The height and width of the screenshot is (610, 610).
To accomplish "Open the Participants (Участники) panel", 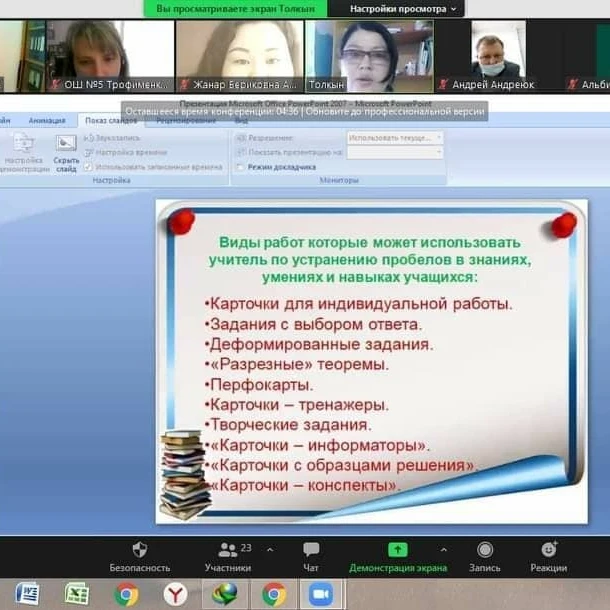I will (x=228, y=557).
